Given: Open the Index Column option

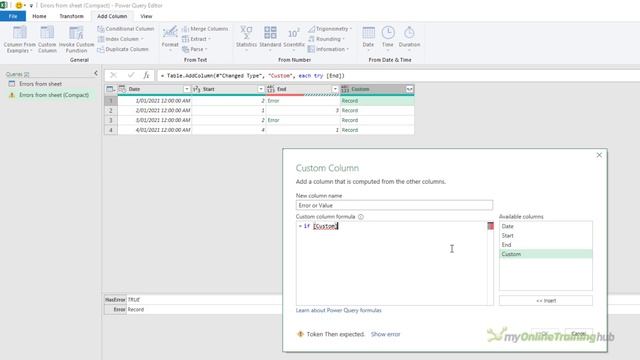Looking at the screenshot, I should 121,39.
